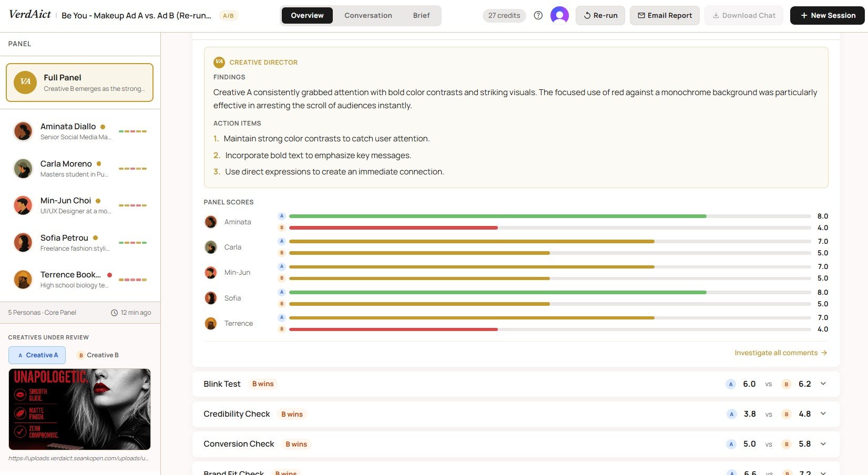868x475 pixels.
Task: Click the session title Be You - Makeup Ad
Action: [x=136, y=16]
